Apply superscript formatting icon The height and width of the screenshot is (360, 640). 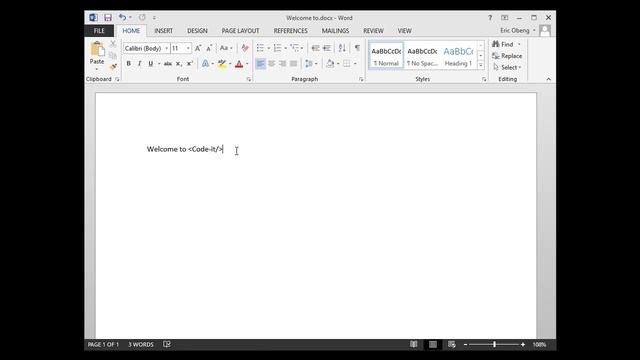(189, 64)
